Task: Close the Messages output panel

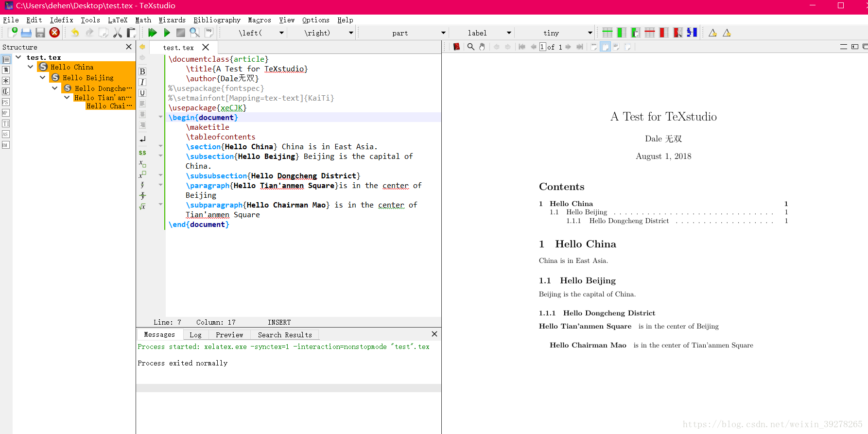Action: click(434, 334)
